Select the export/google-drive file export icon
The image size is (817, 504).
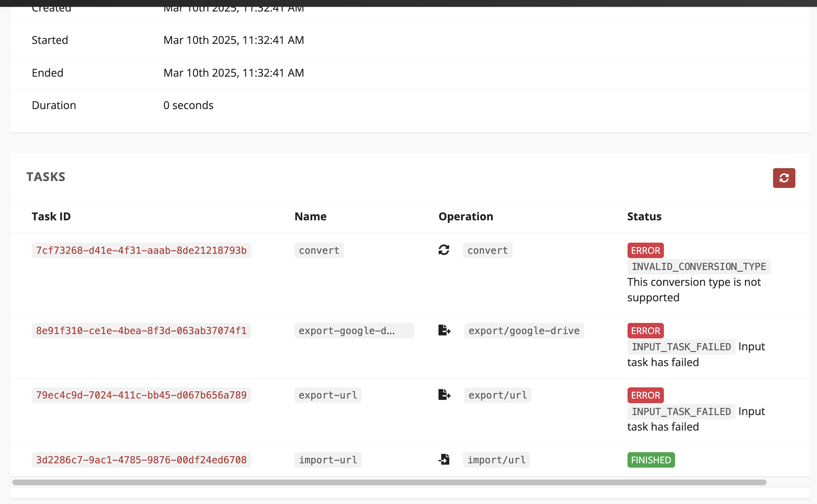pyautogui.click(x=444, y=330)
